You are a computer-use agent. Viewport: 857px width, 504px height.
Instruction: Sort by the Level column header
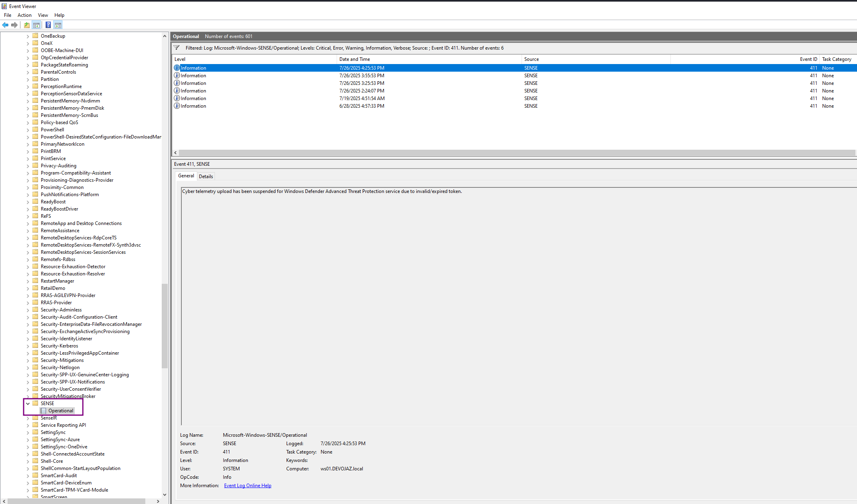[x=255, y=59]
